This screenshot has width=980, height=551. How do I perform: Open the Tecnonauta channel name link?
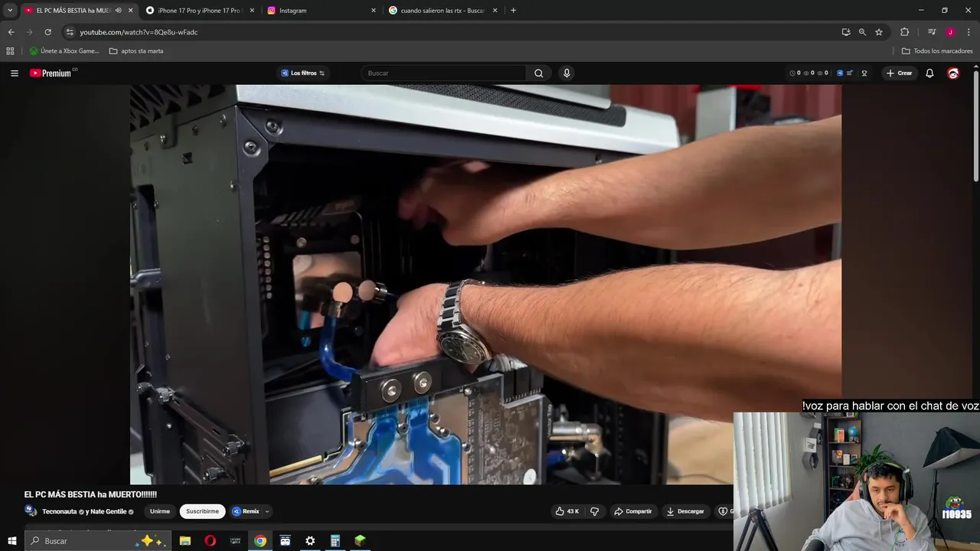(60, 512)
